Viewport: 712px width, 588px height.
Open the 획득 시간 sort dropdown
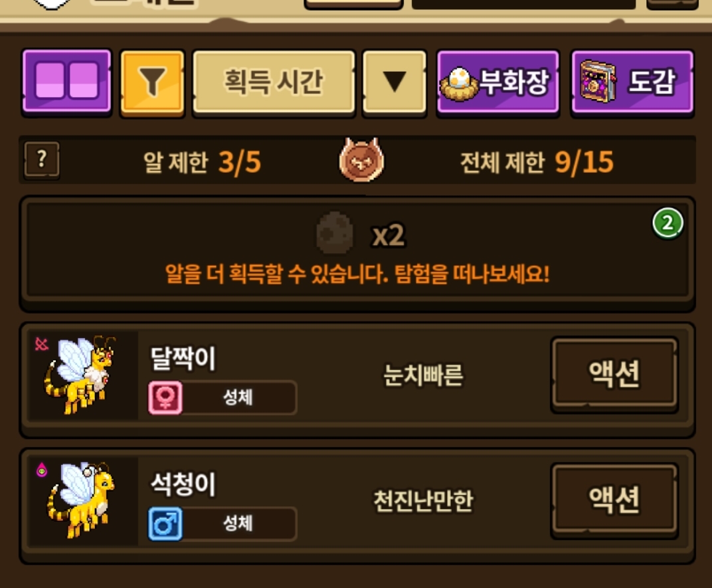pos(274,82)
